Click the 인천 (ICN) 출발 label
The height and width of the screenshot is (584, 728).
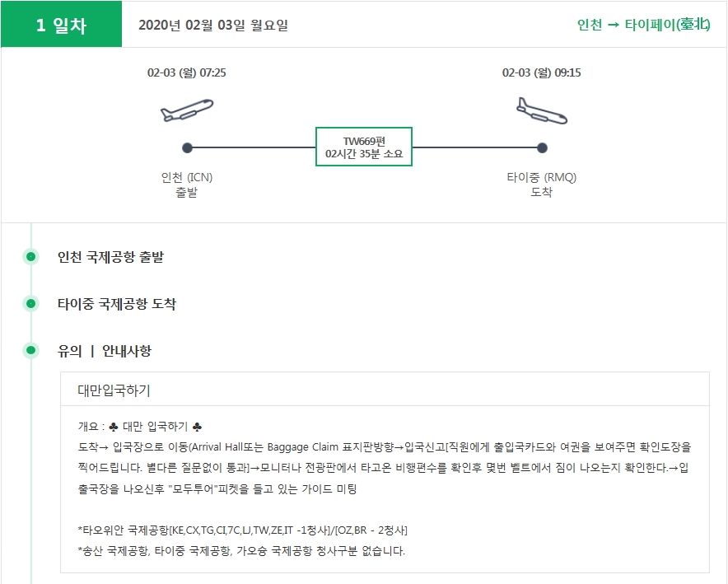[x=187, y=185]
